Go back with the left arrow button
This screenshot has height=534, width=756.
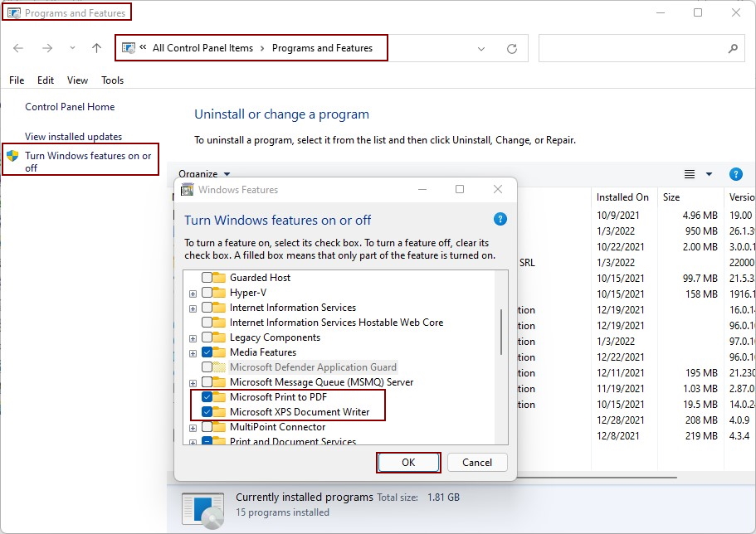click(18, 48)
